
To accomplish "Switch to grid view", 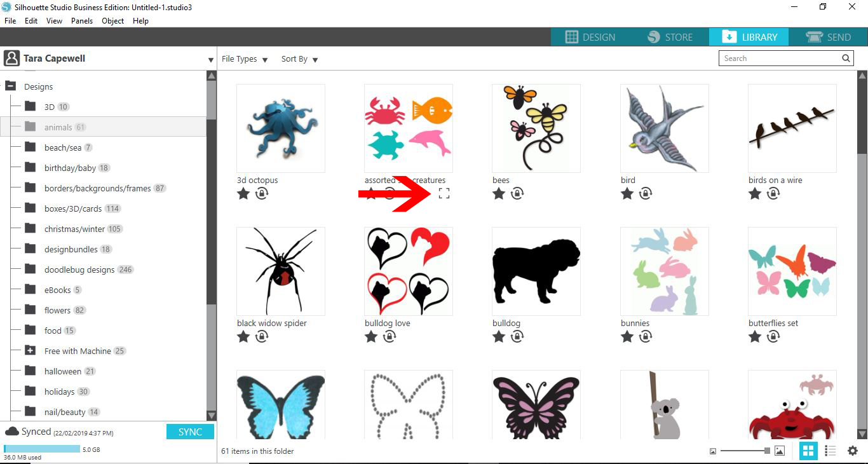I will tap(808, 451).
